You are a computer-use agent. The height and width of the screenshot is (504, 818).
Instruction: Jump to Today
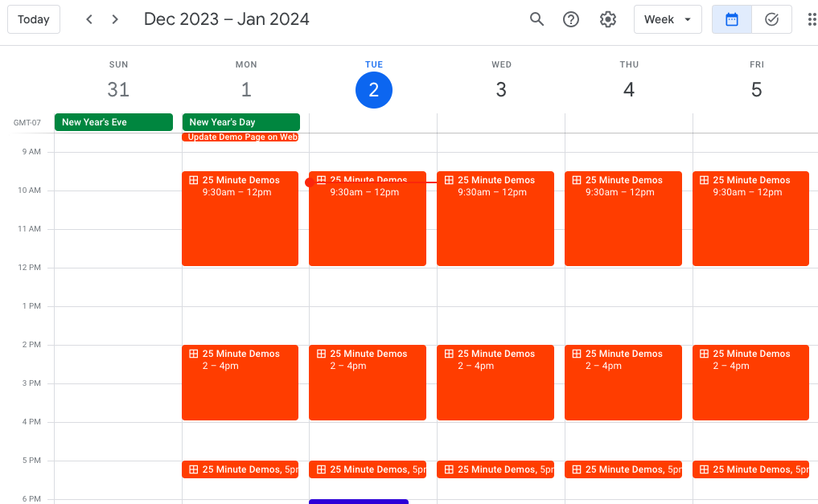coord(34,19)
